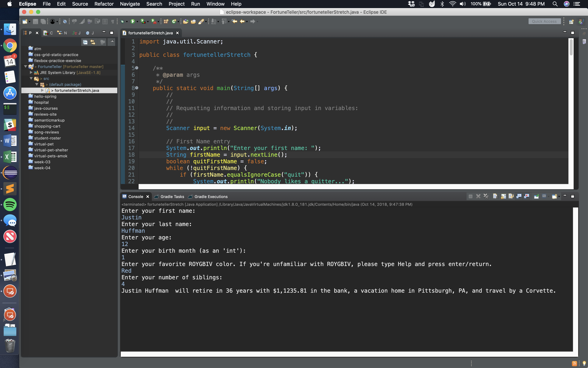Open the Run button dropdown arrow

[137, 22]
